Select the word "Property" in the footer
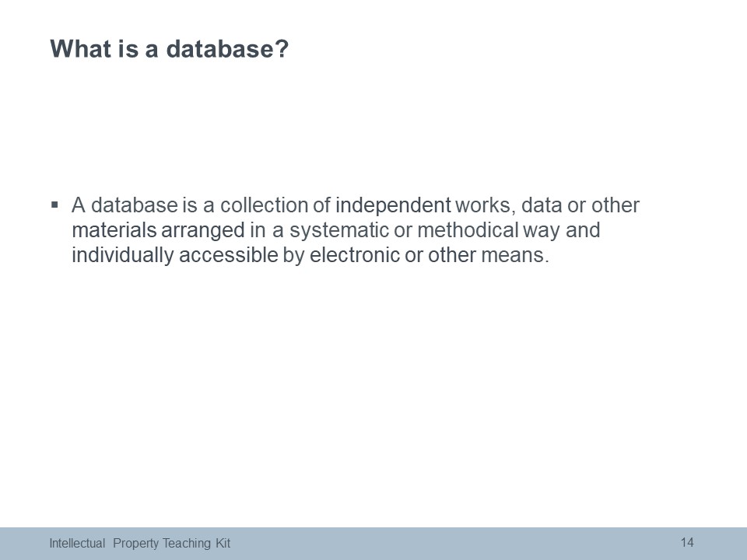Image resolution: width=747 pixels, height=560 pixels. pos(135,544)
